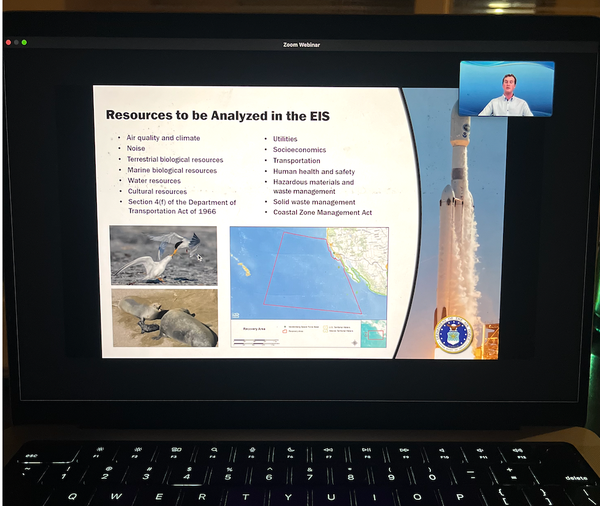The height and width of the screenshot is (506, 600).
Task: Click the seals on sand photo
Action: [164, 318]
